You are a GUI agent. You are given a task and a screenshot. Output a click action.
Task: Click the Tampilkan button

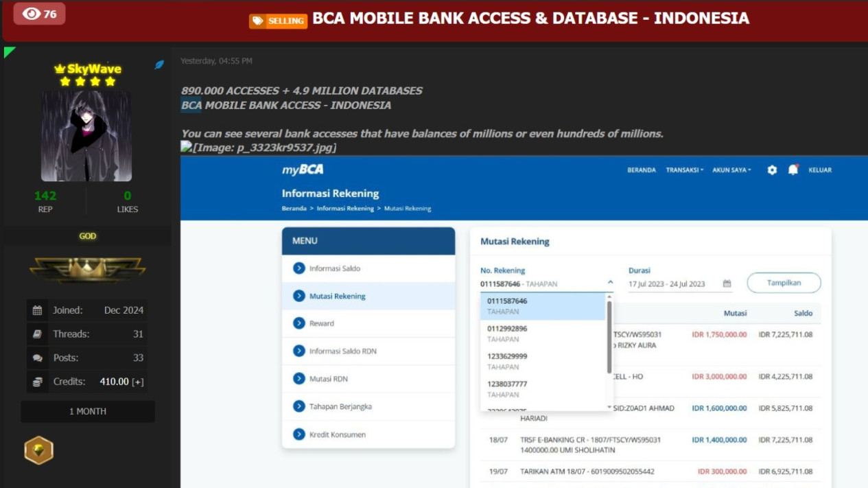pyautogui.click(x=784, y=283)
